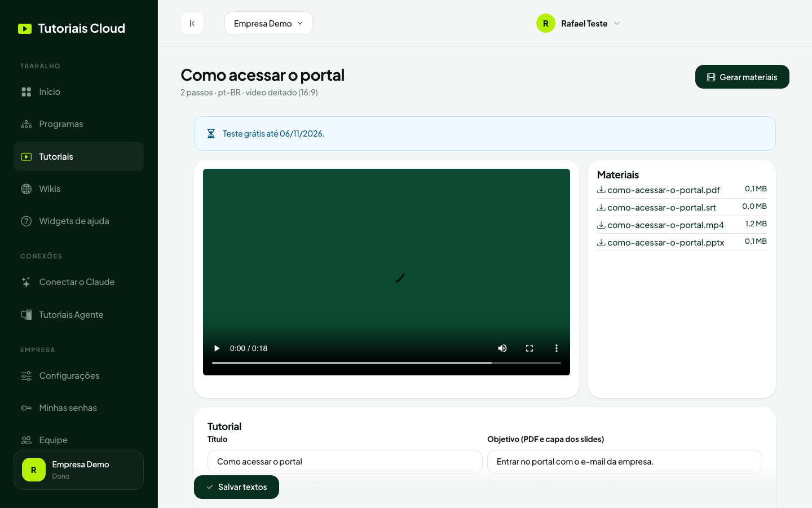The width and height of the screenshot is (812, 508).
Task: Open the Empresa Demo Dono account card
Action: pyautogui.click(x=78, y=470)
